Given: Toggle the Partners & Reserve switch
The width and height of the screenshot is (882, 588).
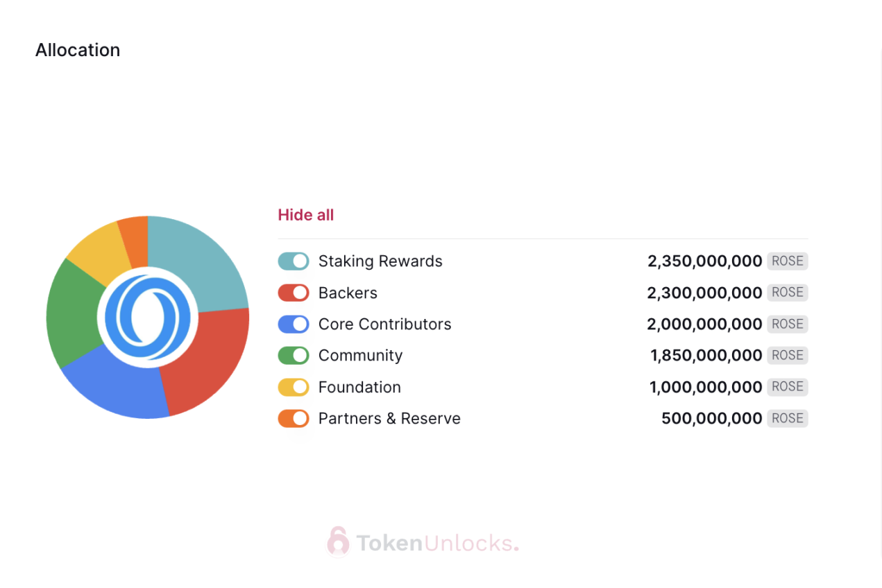Looking at the screenshot, I should (294, 418).
